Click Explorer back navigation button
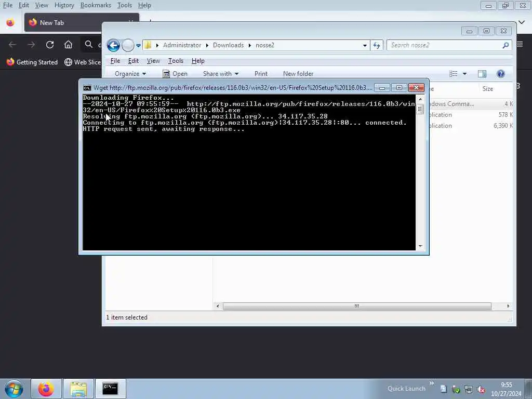532x399 pixels. pyautogui.click(x=113, y=45)
